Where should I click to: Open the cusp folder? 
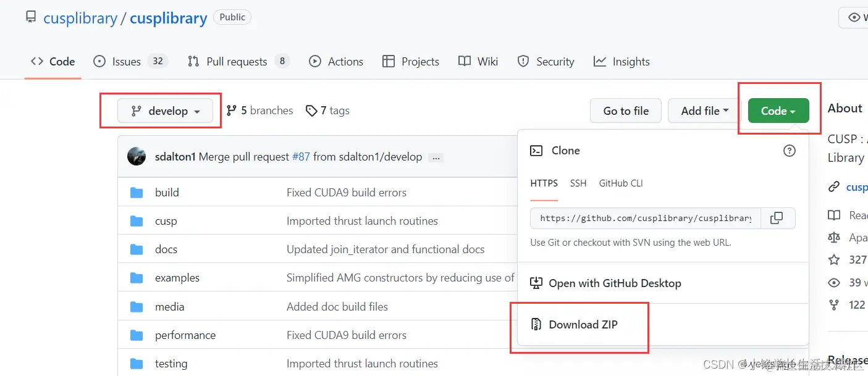click(x=166, y=221)
